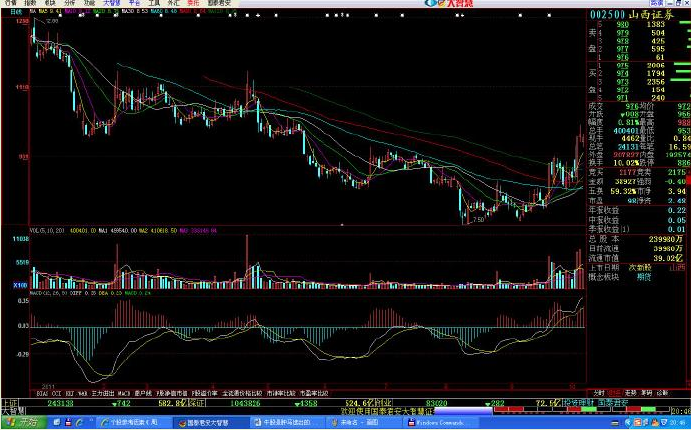Switch to 牛股是种马拔出的 taskbar window
Image resolution: width=691 pixels, height=430 pixels.
(287, 423)
